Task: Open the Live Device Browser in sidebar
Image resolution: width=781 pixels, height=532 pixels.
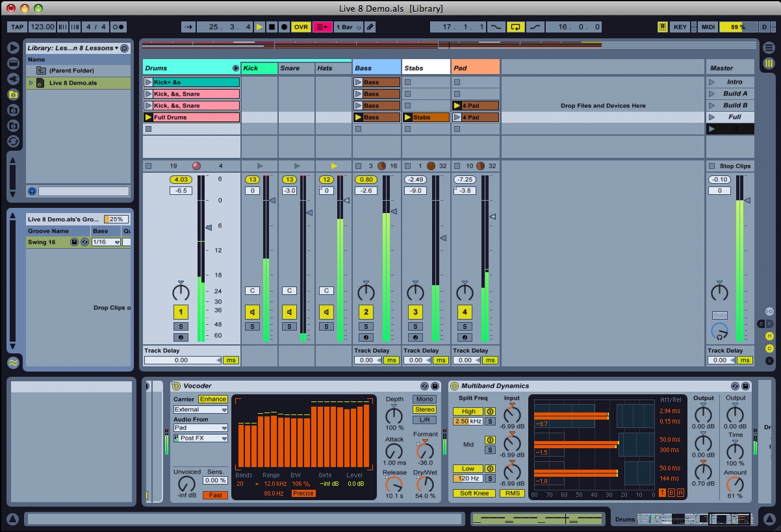Action: click(13, 63)
